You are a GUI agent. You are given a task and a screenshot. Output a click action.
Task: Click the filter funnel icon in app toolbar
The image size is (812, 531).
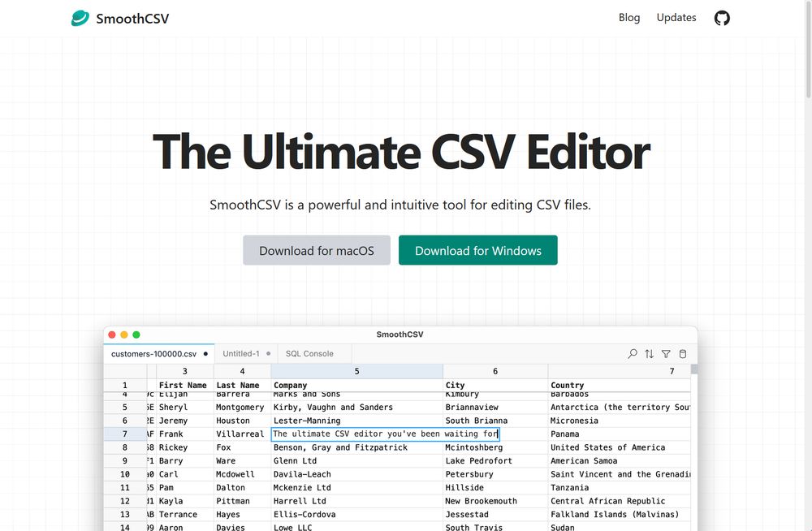click(666, 354)
